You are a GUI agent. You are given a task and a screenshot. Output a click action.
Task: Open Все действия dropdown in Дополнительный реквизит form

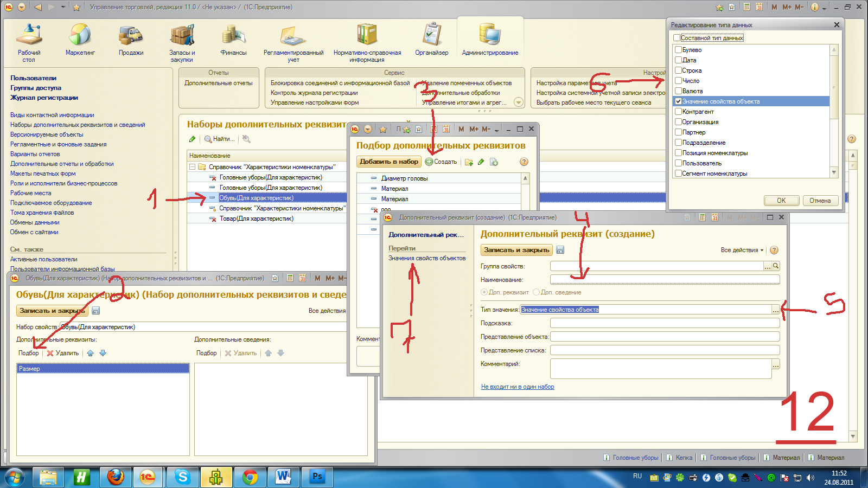click(742, 250)
